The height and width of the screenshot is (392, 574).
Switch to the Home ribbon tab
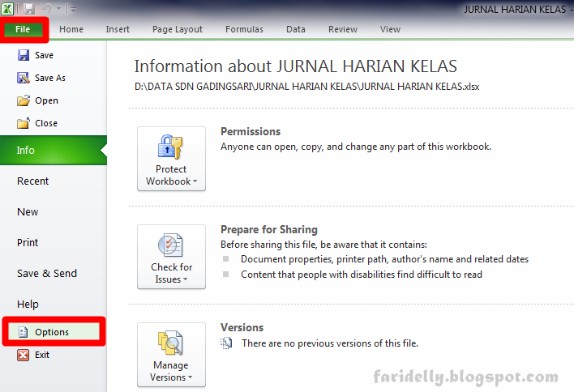tap(71, 29)
